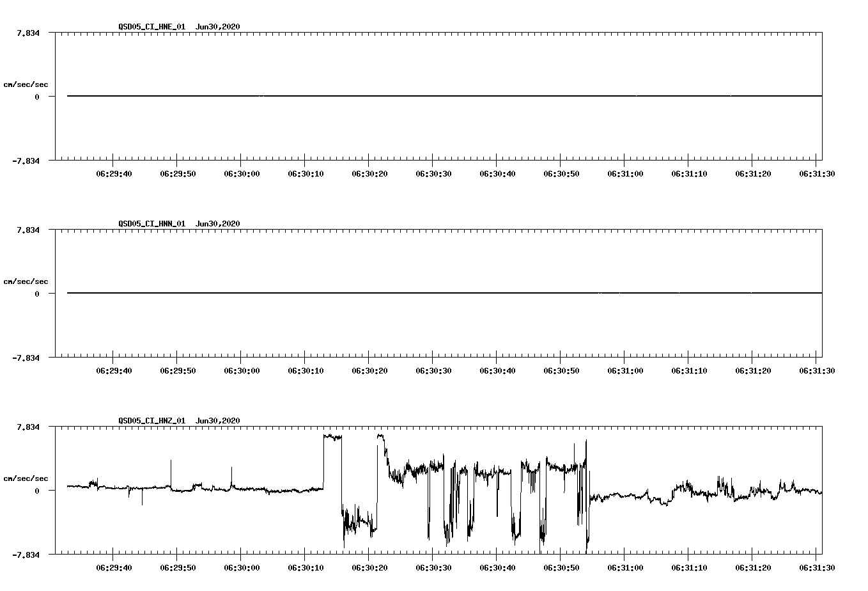Click the Jun30,2020 date on HNZ plot
The image size is (868, 591).
[x=218, y=421]
